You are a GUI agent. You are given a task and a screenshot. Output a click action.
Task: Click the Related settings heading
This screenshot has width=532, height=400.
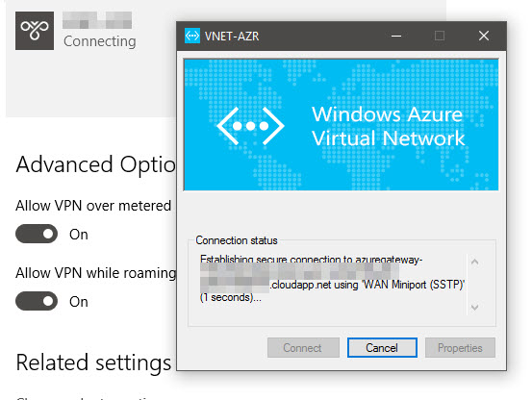(93, 362)
